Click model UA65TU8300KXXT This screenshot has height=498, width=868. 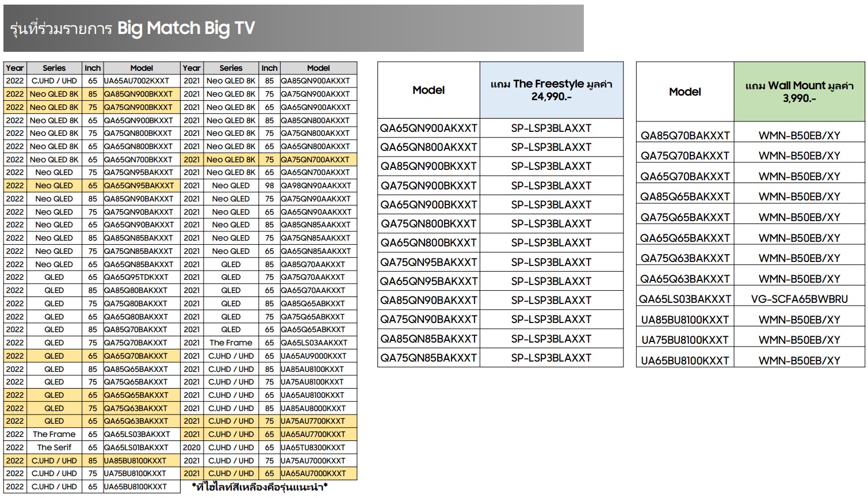click(318, 447)
